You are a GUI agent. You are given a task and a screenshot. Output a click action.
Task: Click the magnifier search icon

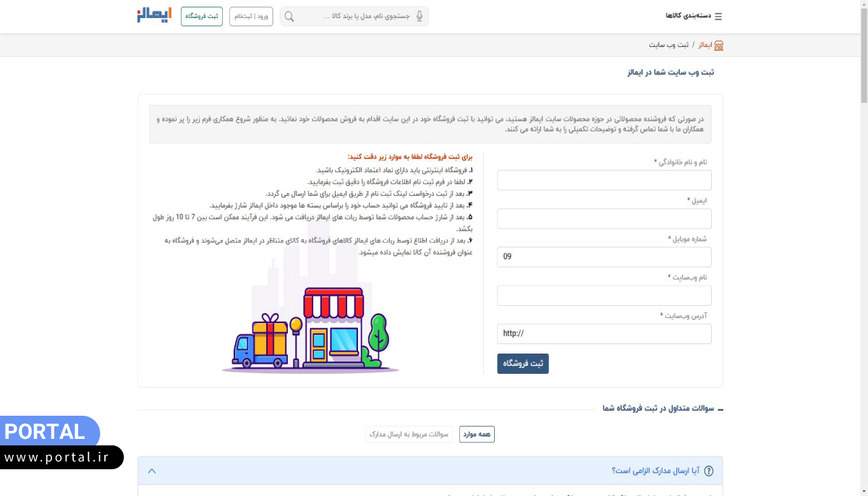[x=289, y=17]
